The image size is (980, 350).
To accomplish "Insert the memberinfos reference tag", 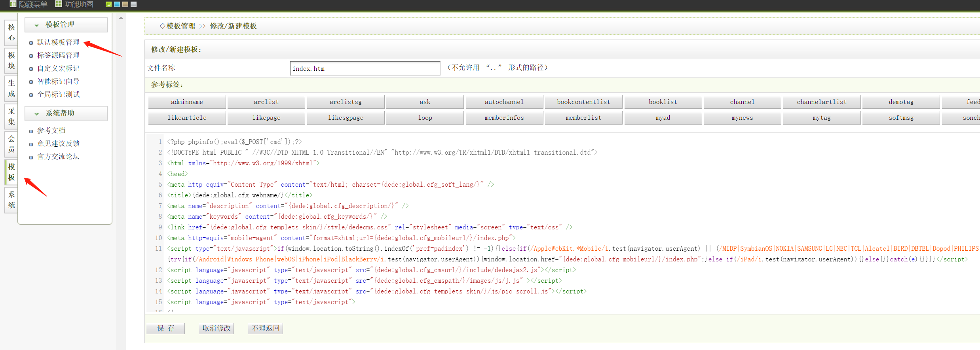I will click(x=504, y=118).
